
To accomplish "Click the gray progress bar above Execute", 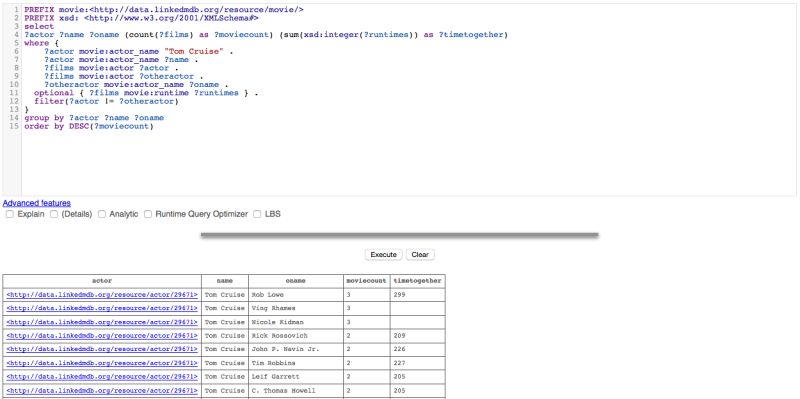I will coord(399,235).
